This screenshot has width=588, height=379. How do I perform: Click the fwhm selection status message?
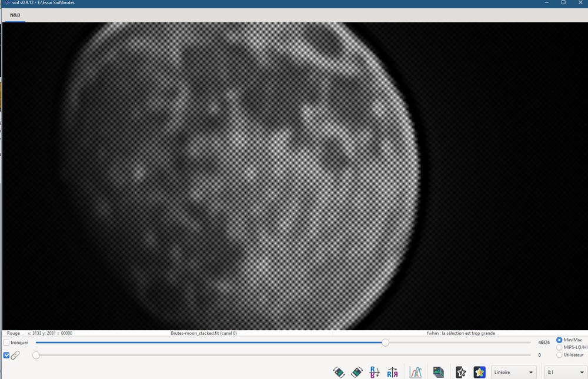pyautogui.click(x=461, y=333)
